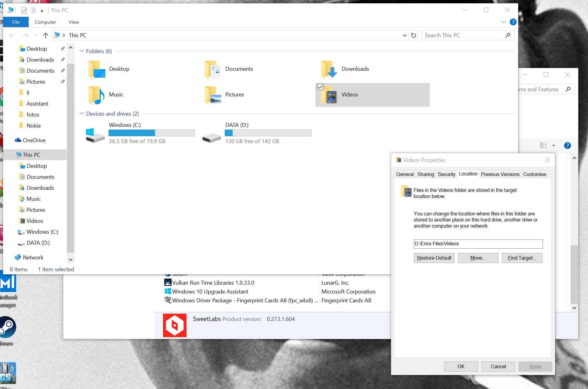Click the target location path field showing D:\Erics Files\Videos
Viewport: 588px width, 389px height.
477,244
